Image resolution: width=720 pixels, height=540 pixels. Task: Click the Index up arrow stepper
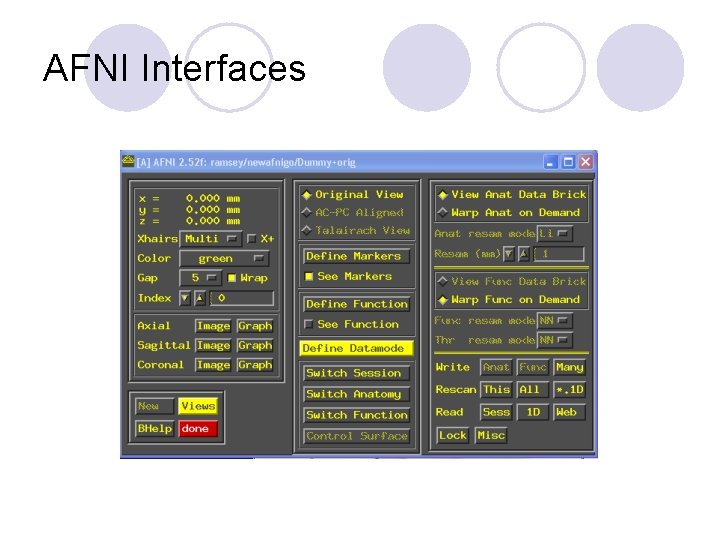pos(200,298)
